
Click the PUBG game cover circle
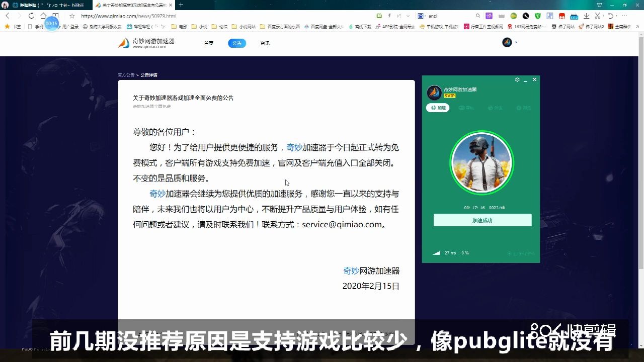point(481,162)
